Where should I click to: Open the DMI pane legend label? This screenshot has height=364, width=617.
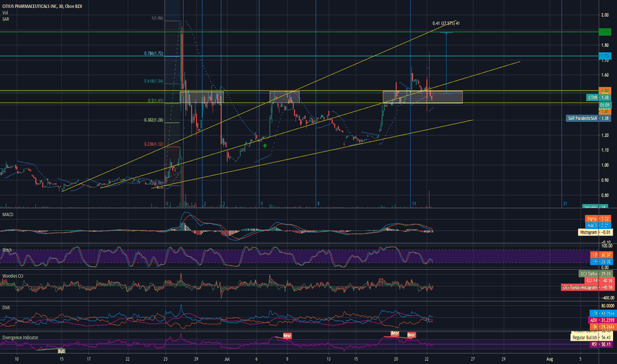click(x=6, y=307)
